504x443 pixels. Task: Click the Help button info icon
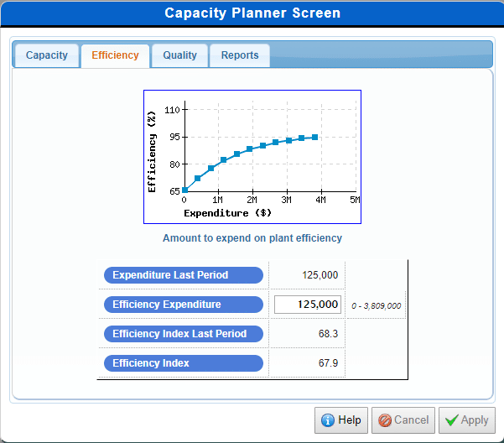[327, 420]
